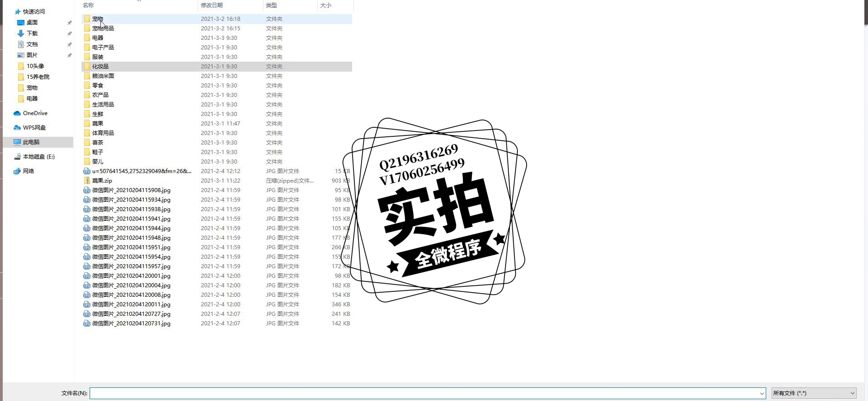The width and height of the screenshot is (868, 401).
Task: Select the 10头像 folder icon in sidebar
Action: click(20, 66)
